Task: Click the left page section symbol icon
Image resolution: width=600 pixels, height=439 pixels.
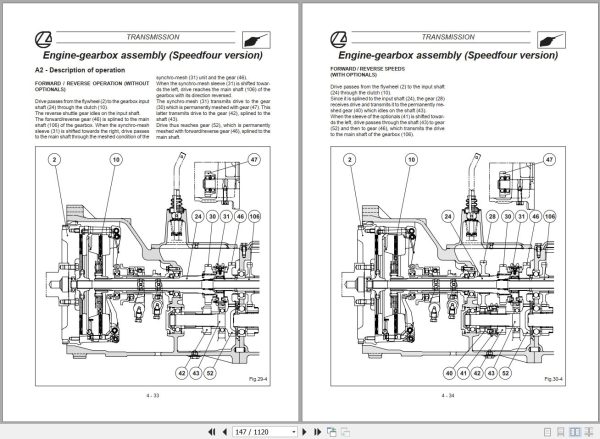Action: pyautogui.click(x=256, y=40)
